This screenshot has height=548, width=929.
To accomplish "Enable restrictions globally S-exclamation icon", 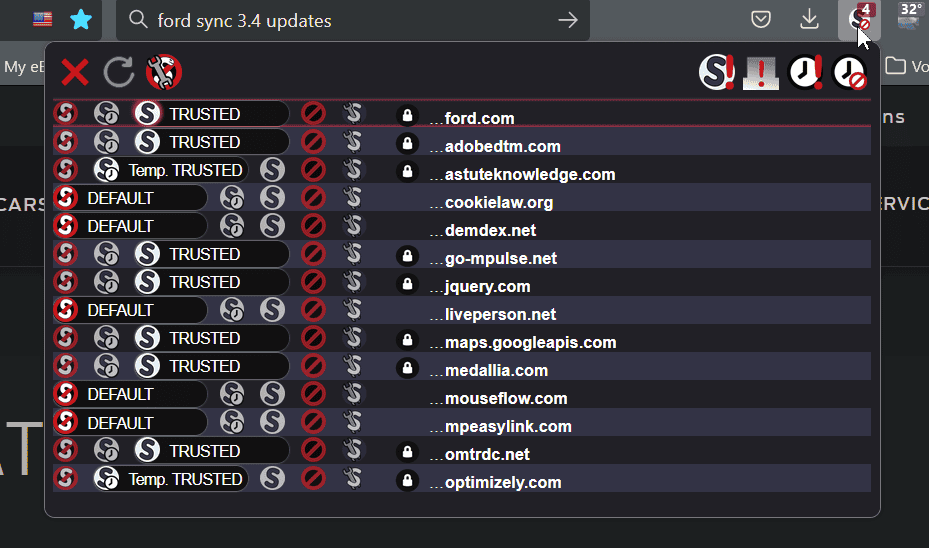I will [717, 72].
